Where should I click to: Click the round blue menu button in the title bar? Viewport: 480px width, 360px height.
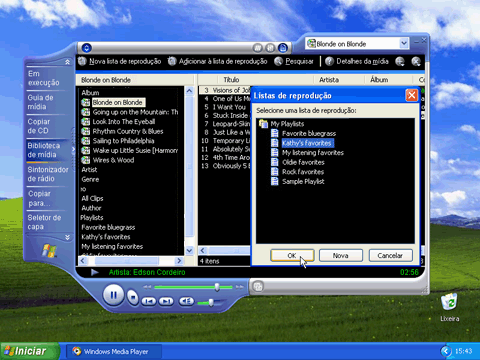(86, 48)
